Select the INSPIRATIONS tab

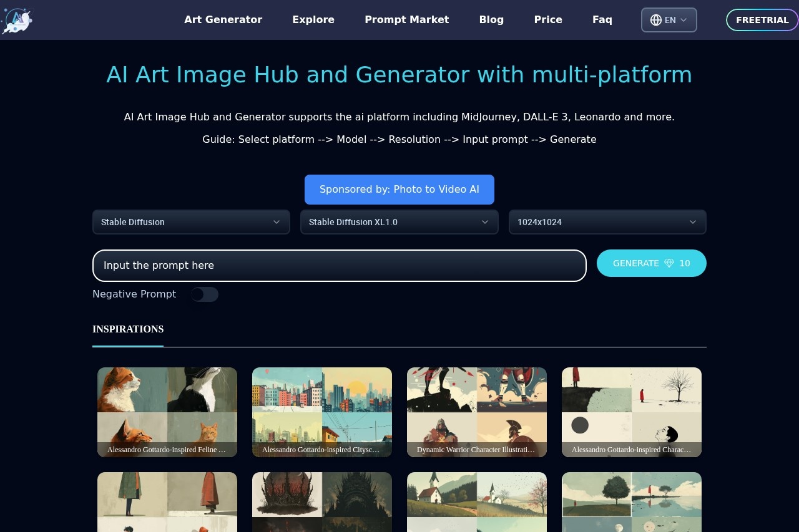[x=128, y=329]
